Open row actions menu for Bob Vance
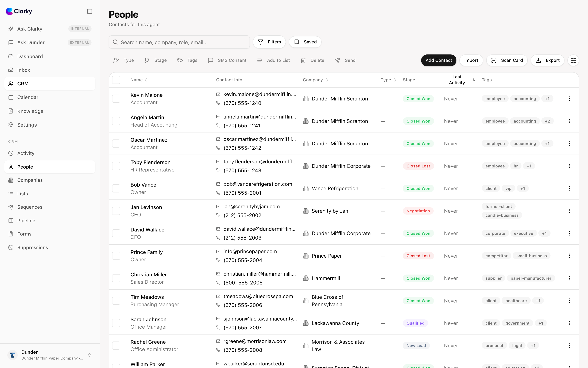Viewport: 588px width, 368px height. click(569, 188)
